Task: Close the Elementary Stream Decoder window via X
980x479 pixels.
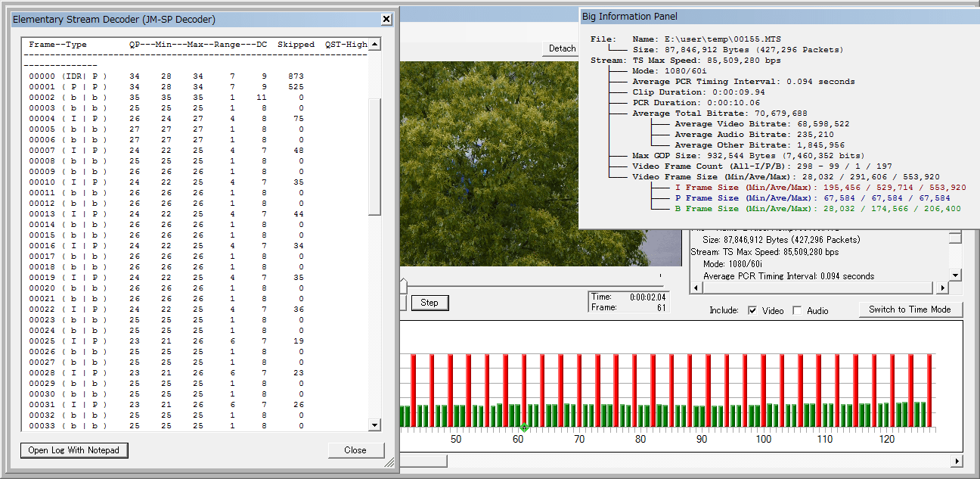Action: (386, 19)
